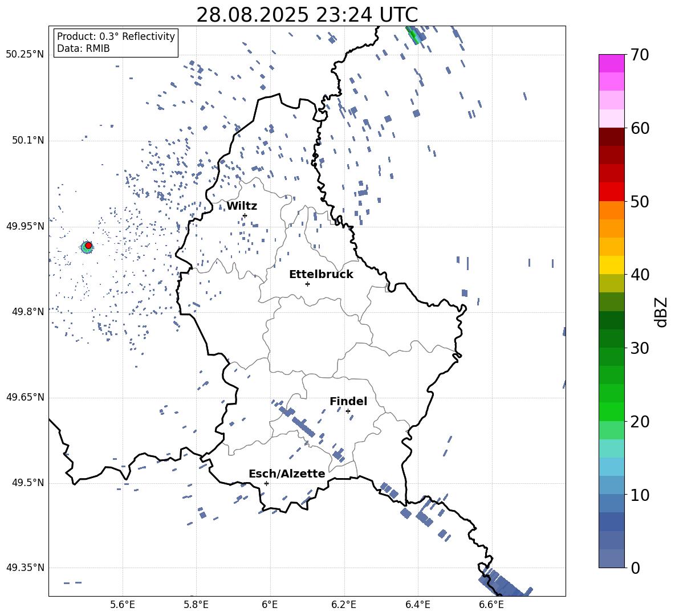Viewport: 675px width, 616px height.
Task: Click the colorbar tick label 20
Action: [640, 421]
